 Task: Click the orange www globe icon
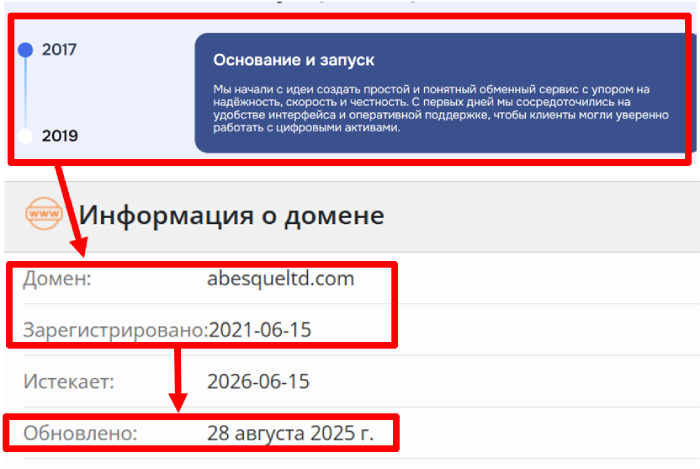[44, 214]
